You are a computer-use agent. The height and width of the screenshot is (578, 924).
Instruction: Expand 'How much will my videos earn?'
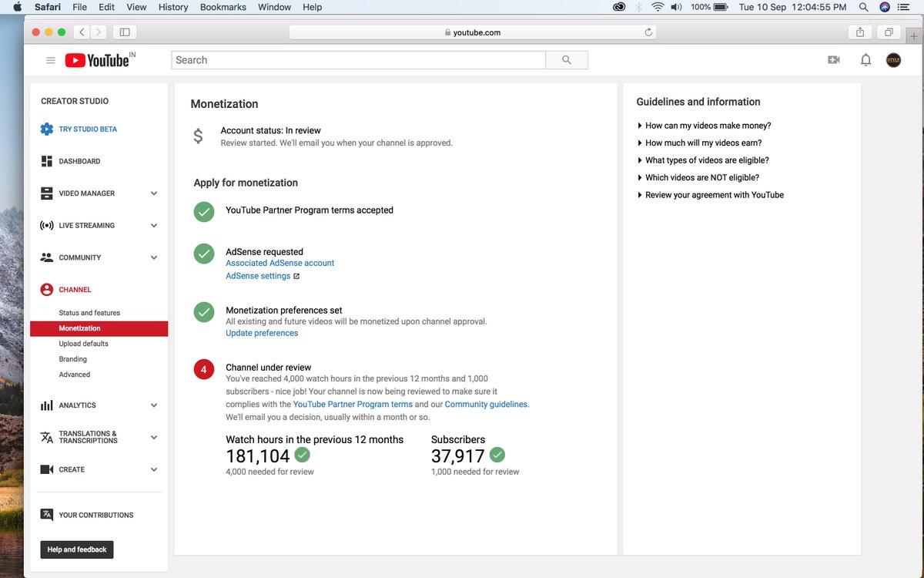[x=699, y=143]
